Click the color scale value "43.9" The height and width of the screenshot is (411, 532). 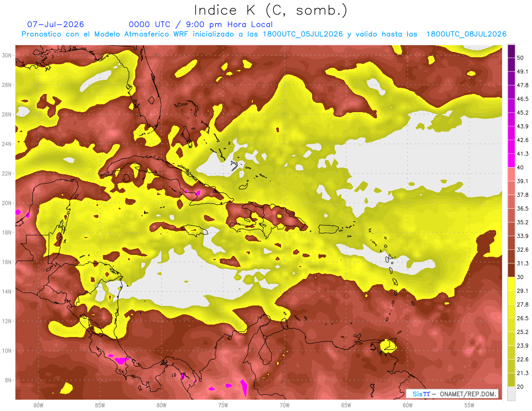pos(523,127)
